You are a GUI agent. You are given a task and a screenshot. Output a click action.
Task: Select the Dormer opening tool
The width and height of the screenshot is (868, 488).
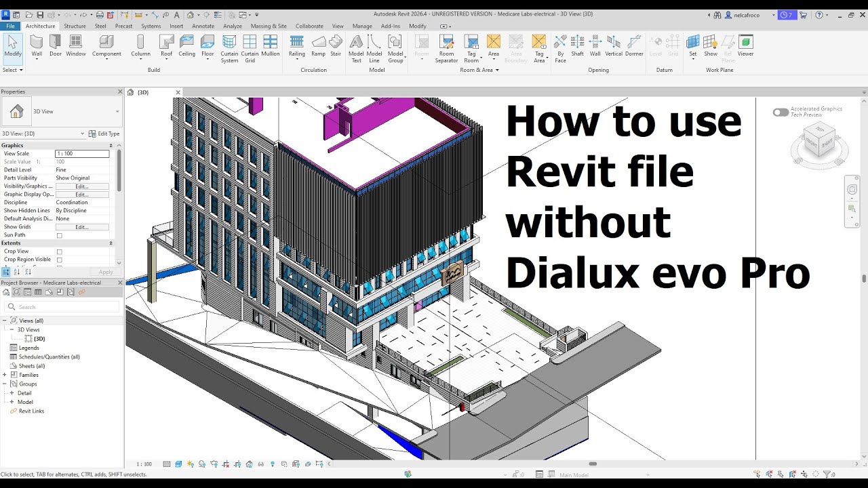(x=634, y=45)
